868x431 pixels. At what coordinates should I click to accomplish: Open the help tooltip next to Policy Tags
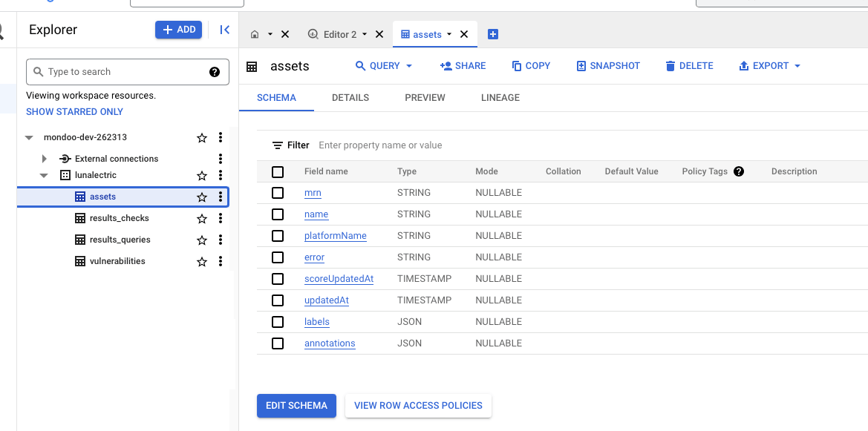739,171
